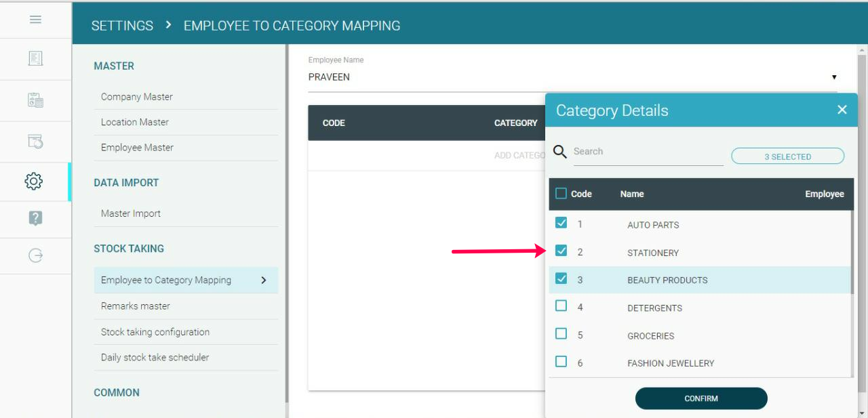Close the Category Details dialog
This screenshot has width=868, height=418.
click(x=842, y=110)
